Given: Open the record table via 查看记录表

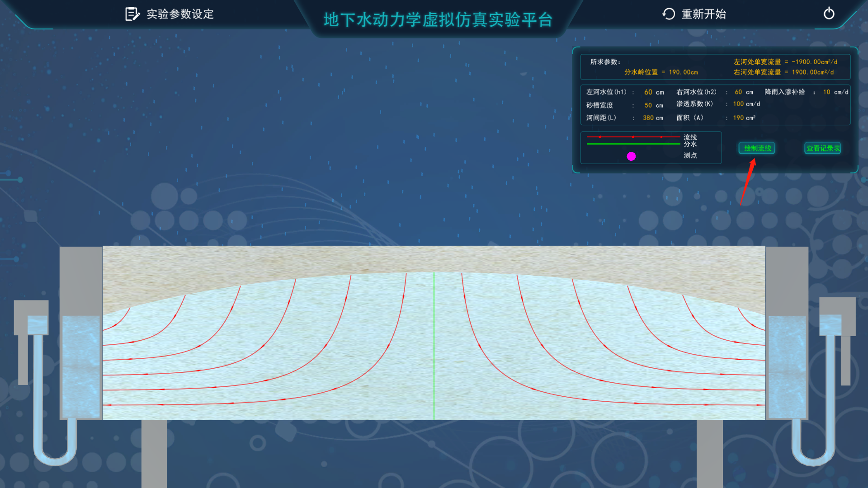Looking at the screenshot, I should pos(822,148).
